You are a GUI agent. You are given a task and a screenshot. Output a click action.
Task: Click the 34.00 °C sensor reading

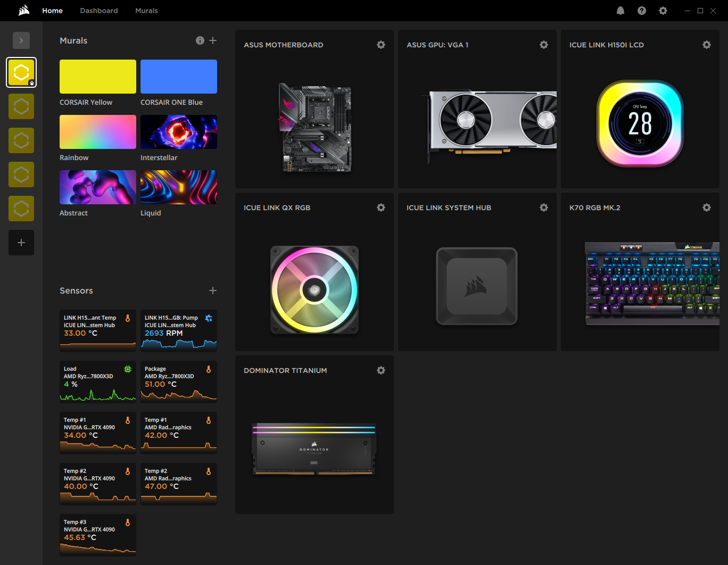(81, 435)
